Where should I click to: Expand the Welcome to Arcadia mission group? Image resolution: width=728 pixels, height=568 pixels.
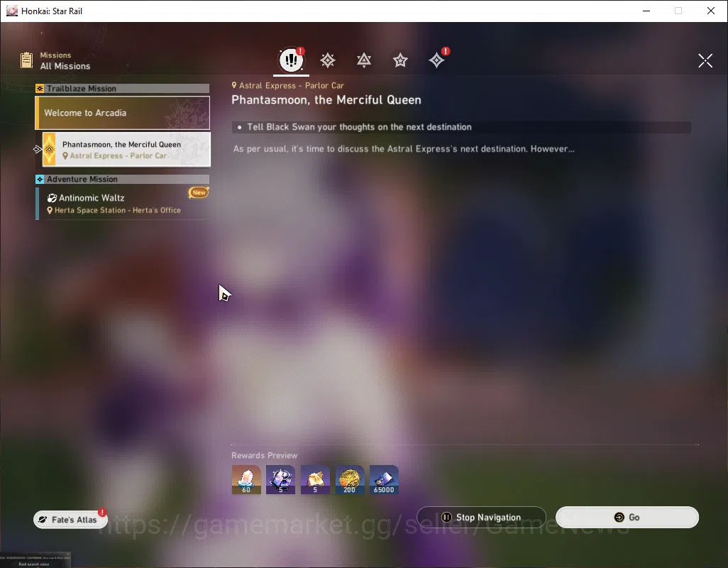123,113
